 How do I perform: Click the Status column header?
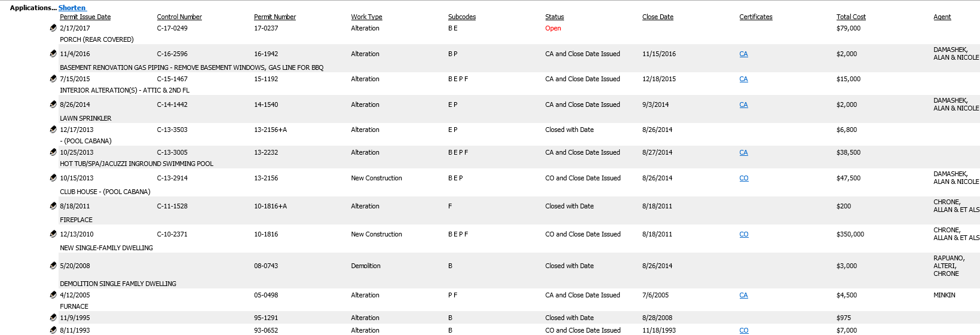(555, 17)
